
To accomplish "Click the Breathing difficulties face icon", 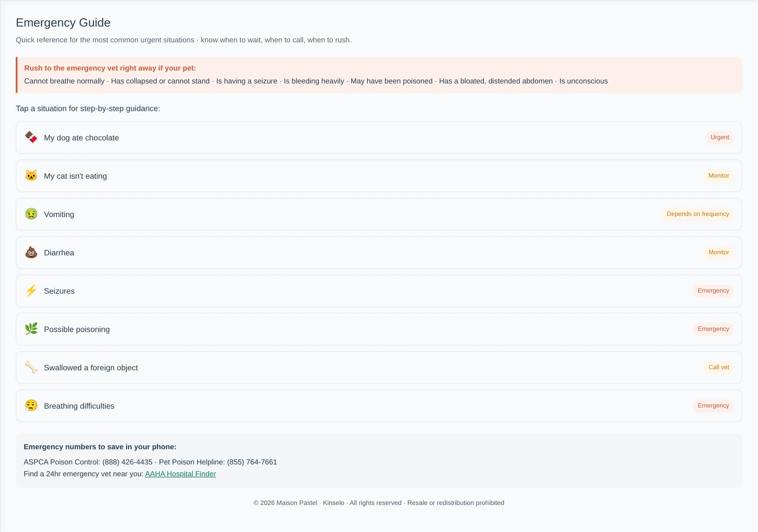I will (31, 406).
